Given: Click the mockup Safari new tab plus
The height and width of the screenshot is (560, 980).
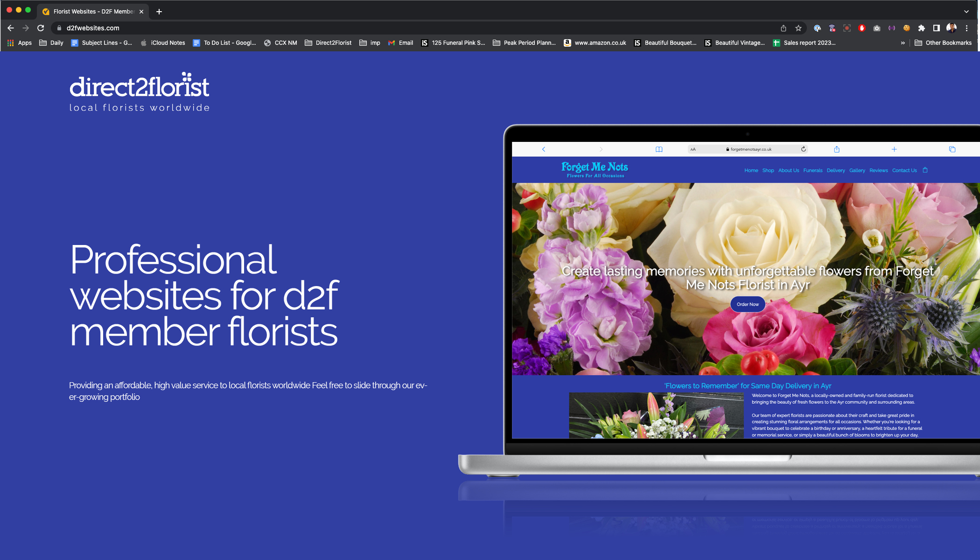Looking at the screenshot, I should (x=894, y=149).
